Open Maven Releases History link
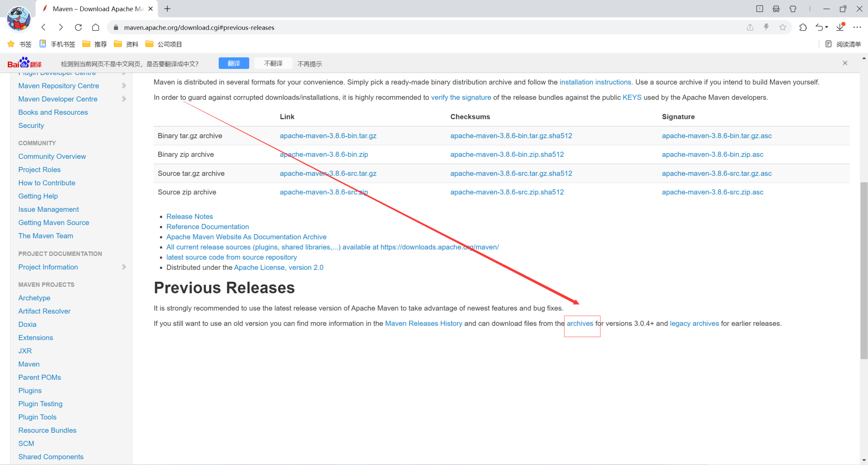 point(424,323)
